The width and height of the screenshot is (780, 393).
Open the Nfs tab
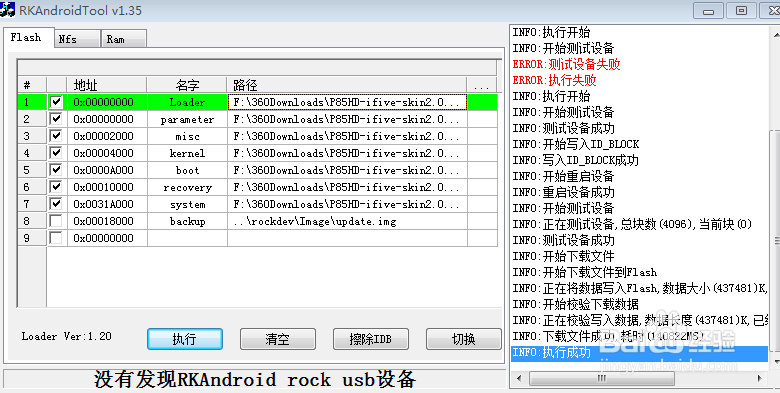[x=77, y=39]
